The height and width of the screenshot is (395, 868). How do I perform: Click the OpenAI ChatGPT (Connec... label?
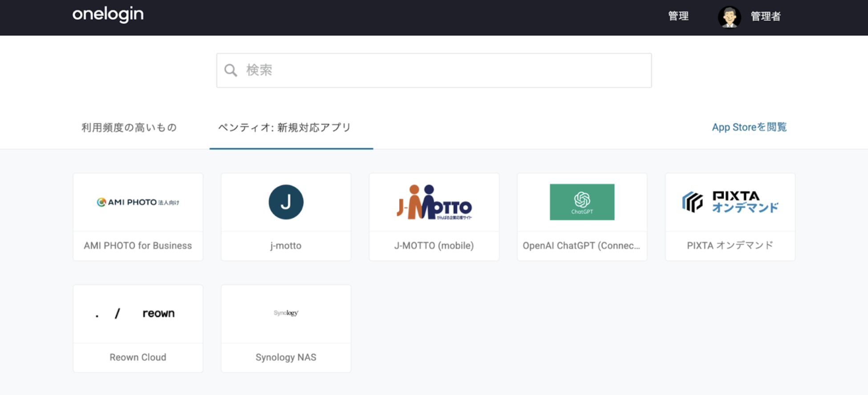tap(581, 246)
